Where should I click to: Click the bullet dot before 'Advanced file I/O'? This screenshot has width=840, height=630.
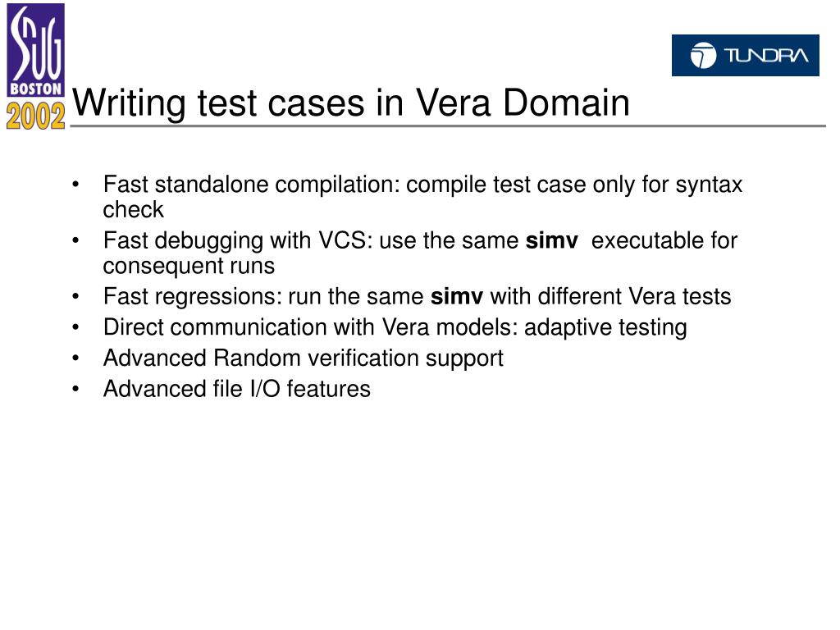pos(75,389)
